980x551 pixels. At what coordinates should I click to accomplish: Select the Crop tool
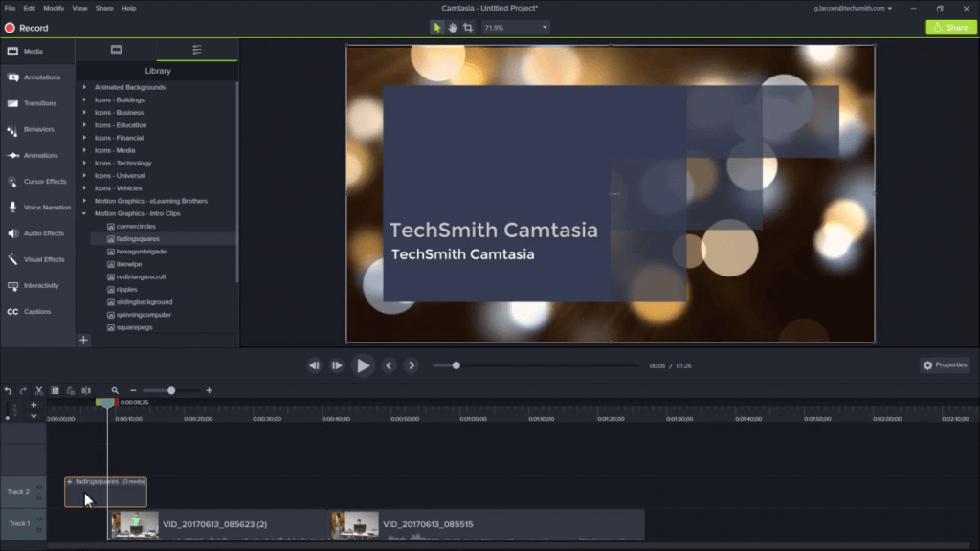[468, 28]
